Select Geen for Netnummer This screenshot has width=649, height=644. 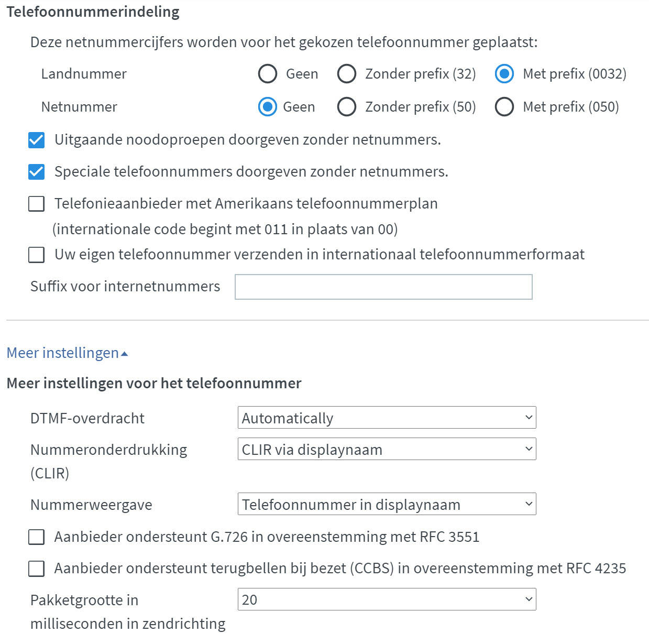268,107
